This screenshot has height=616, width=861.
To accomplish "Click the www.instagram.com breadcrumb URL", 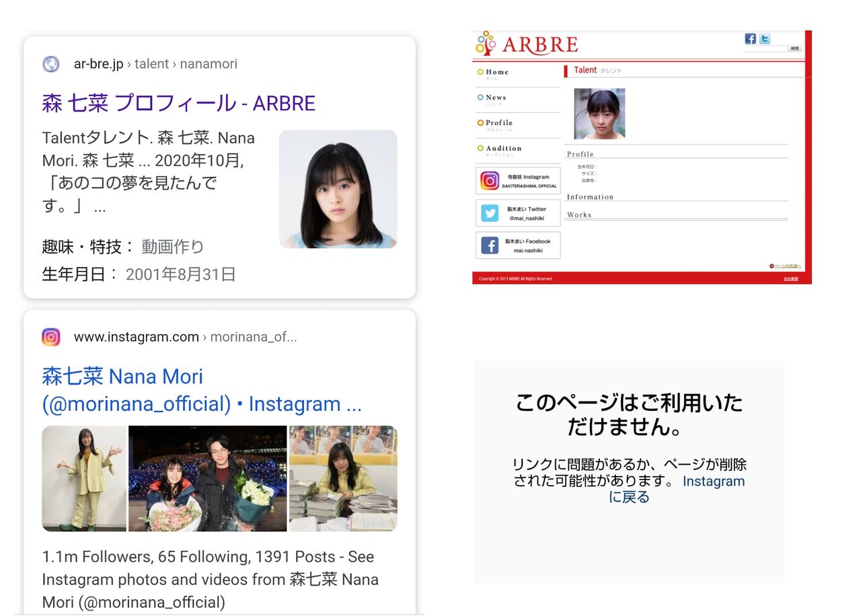I will 185,337.
